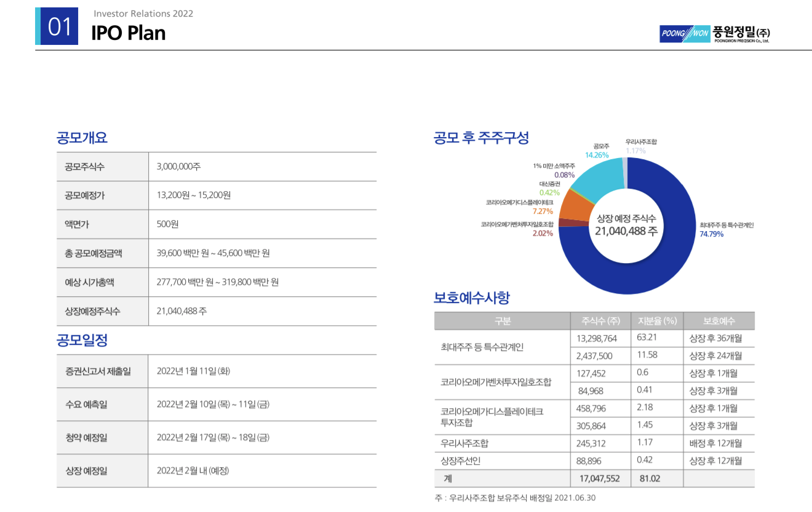Click the 최대주주 등 특수관계인 74.79% chart label

(x=726, y=229)
